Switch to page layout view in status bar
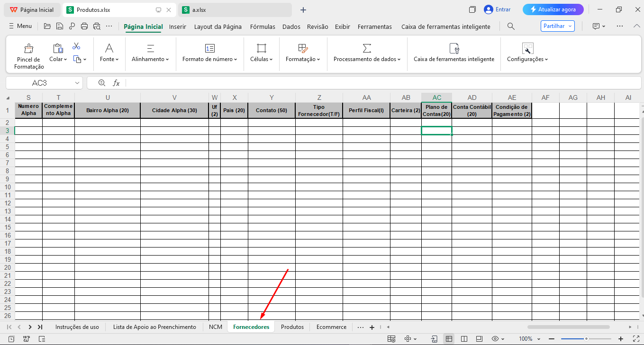This screenshot has width=644, height=345. click(464, 339)
